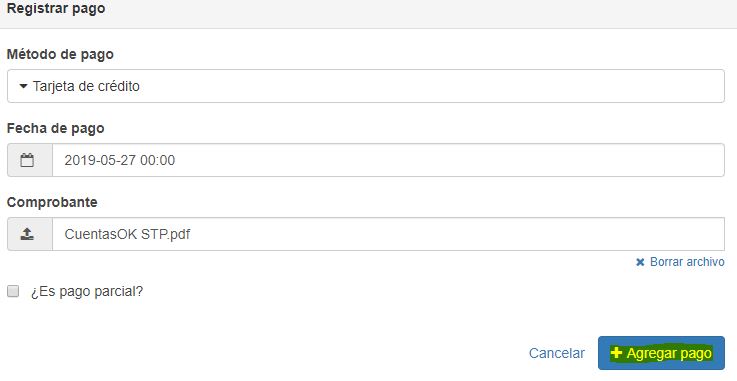Click the plus icon on Agregar pago
This screenshot has width=737, height=381.
click(x=616, y=352)
